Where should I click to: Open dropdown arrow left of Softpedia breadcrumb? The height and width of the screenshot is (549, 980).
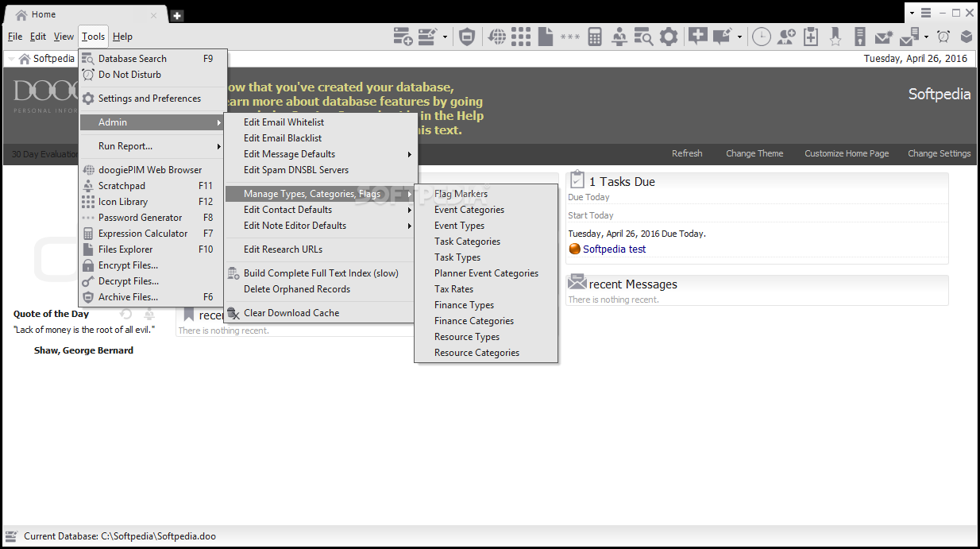pos(11,59)
